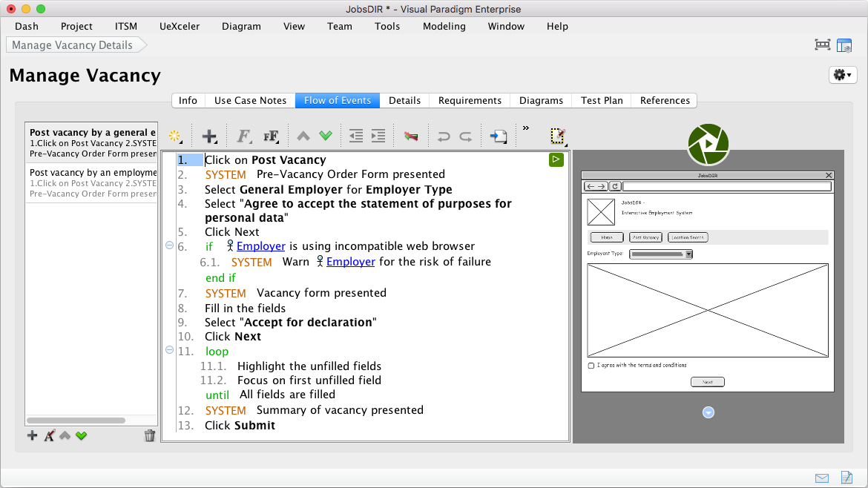This screenshot has width=868, height=488.
Task: Indent the selected step
Action: [378, 136]
